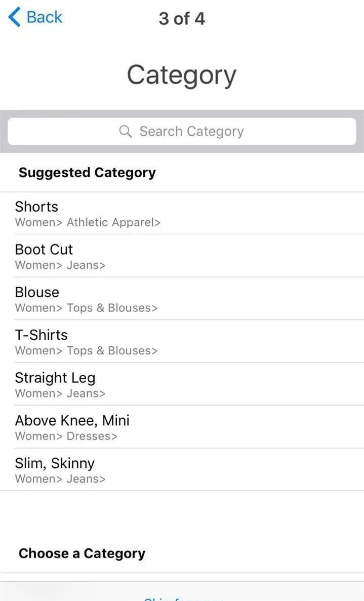The height and width of the screenshot is (601, 364).
Task: Tap the Choose a Category section header
Action: click(82, 553)
